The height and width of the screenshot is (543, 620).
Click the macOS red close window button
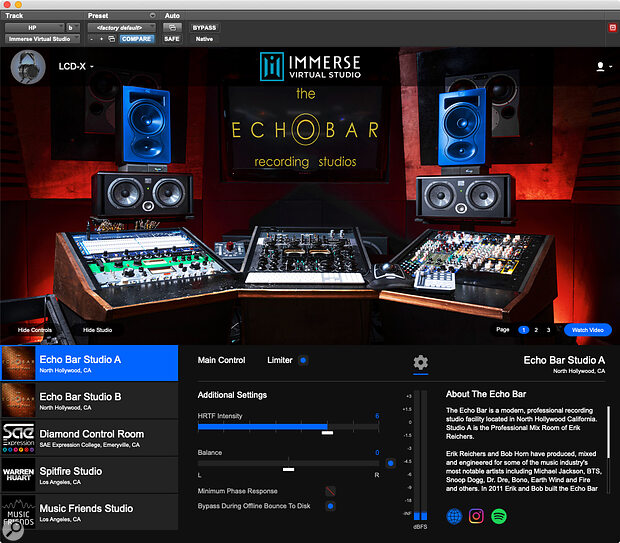pyautogui.click(x=7, y=4)
